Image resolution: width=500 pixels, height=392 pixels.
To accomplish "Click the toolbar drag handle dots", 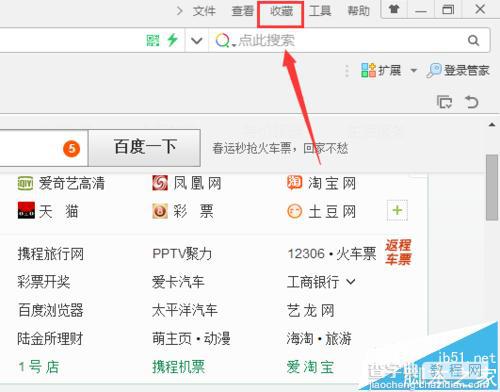I will coord(347,71).
